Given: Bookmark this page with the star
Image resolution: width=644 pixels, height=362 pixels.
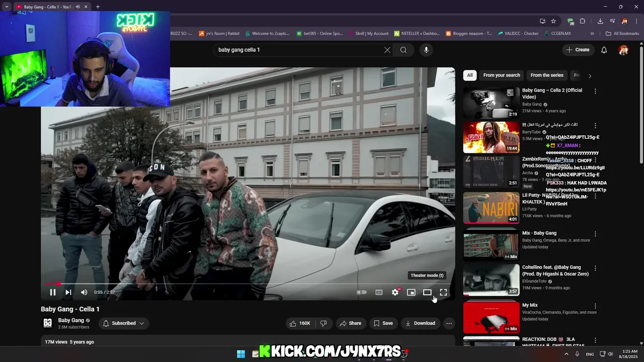Looking at the screenshot, I should point(553,21).
